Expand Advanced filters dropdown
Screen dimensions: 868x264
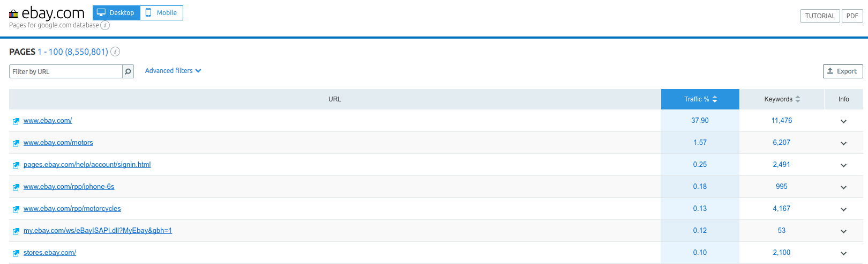point(173,71)
